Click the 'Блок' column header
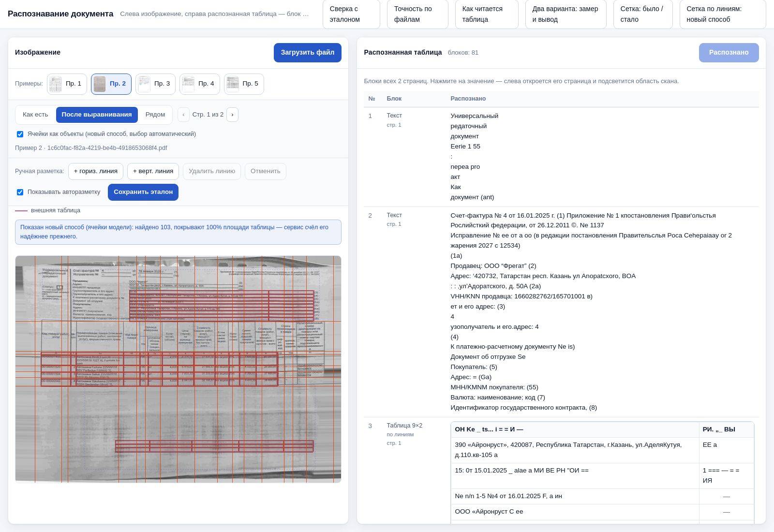 tap(394, 99)
